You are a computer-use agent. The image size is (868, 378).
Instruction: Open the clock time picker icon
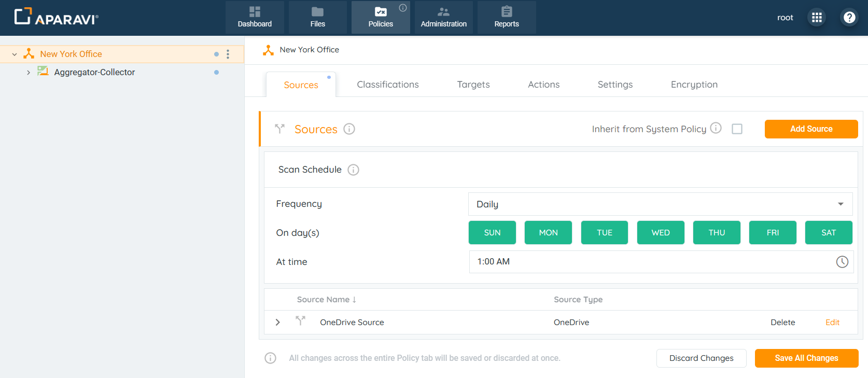tap(842, 262)
